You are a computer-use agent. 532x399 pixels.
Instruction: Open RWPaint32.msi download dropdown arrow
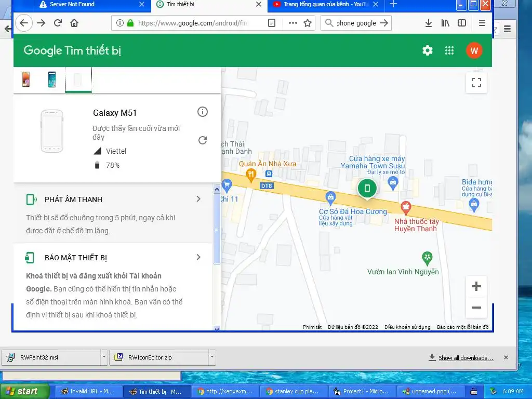pyautogui.click(x=104, y=357)
